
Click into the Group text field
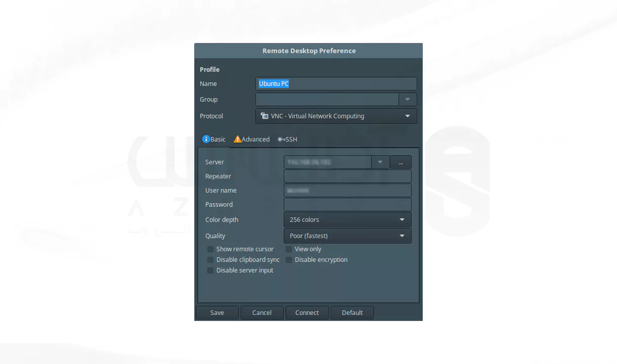pyautogui.click(x=327, y=100)
